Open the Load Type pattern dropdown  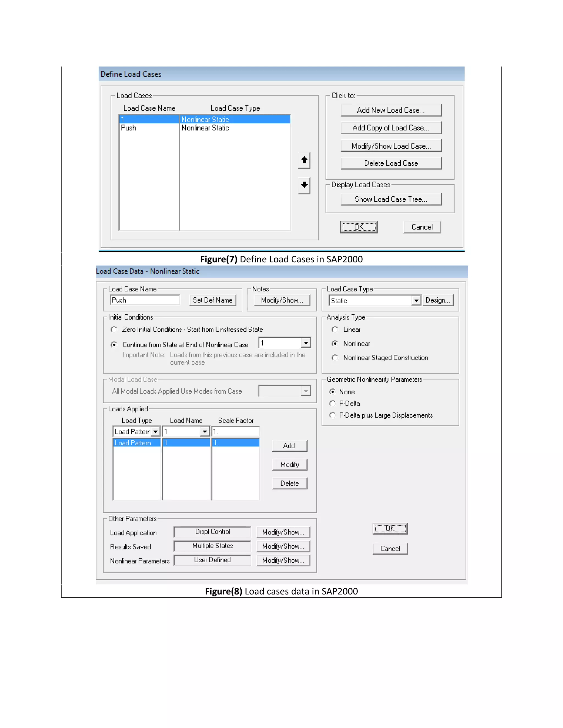(x=155, y=432)
